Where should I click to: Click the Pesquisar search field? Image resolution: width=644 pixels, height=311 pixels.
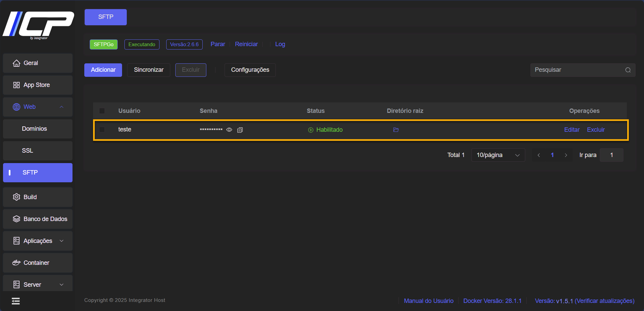pos(577,70)
